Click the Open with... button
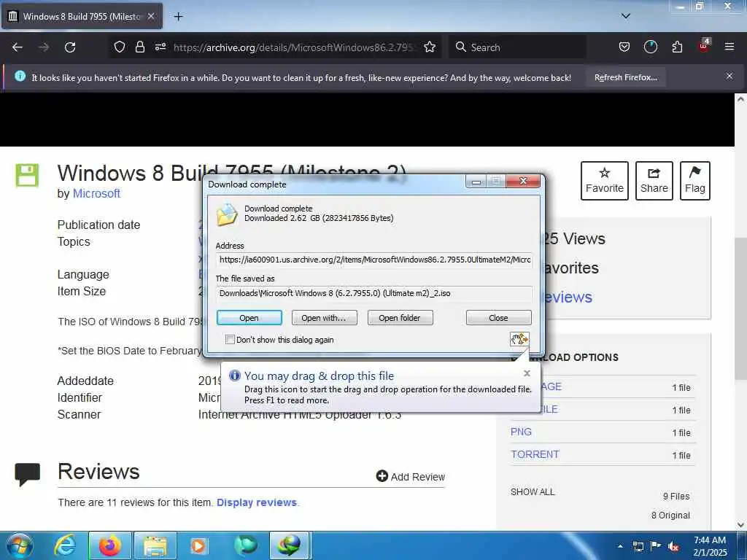The image size is (747, 560). pyautogui.click(x=324, y=318)
